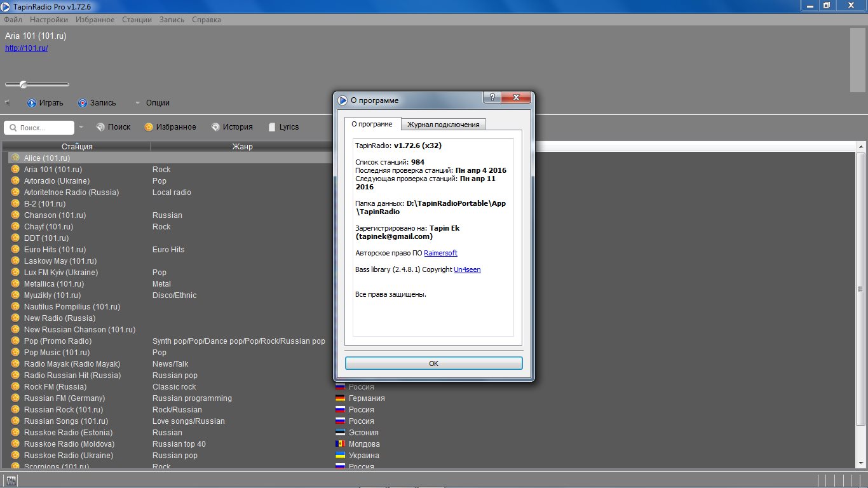The image size is (868, 488).
Task: Switch to the Журнал подключения tab
Action: point(443,125)
